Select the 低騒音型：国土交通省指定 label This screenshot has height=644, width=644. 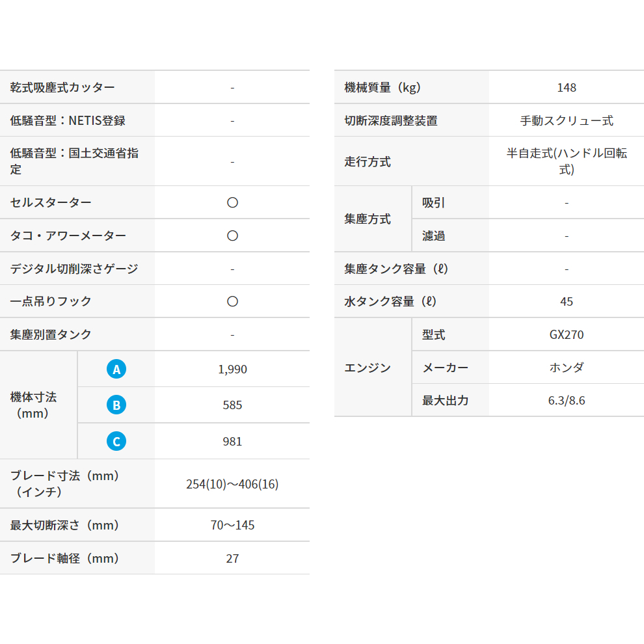[74, 161]
